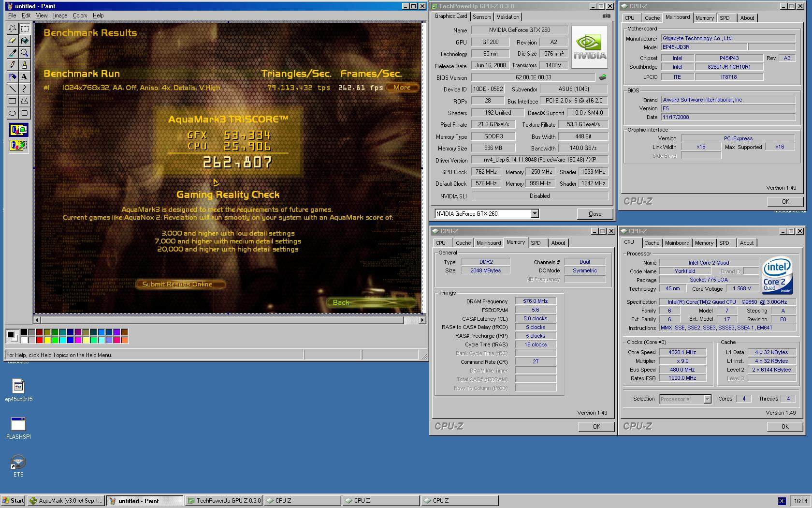The width and height of the screenshot is (812, 508).
Task: Click the GPU Clock 762 MHz field
Action: pyautogui.click(x=486, y=172)
